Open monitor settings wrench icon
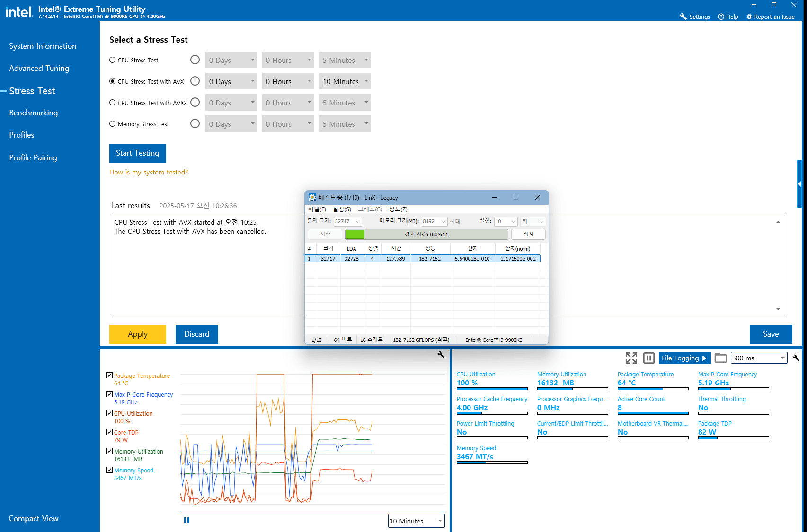 [796, 358]
